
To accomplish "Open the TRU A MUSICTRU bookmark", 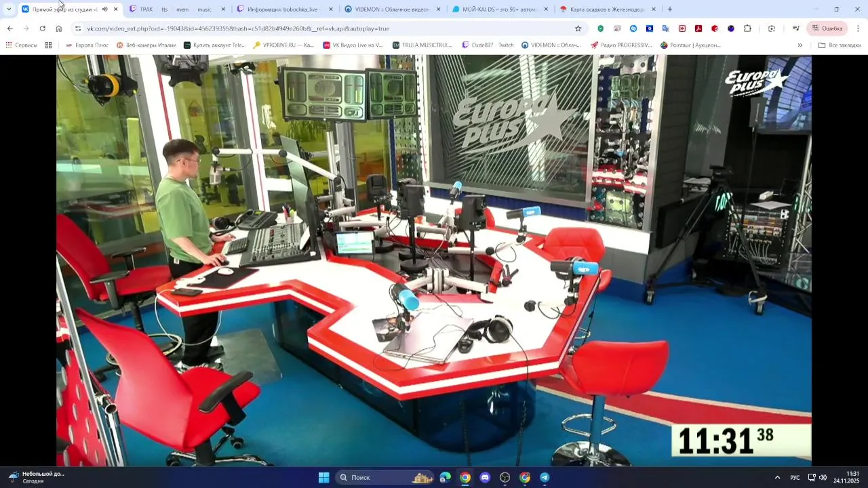I will tap(422, 45).
